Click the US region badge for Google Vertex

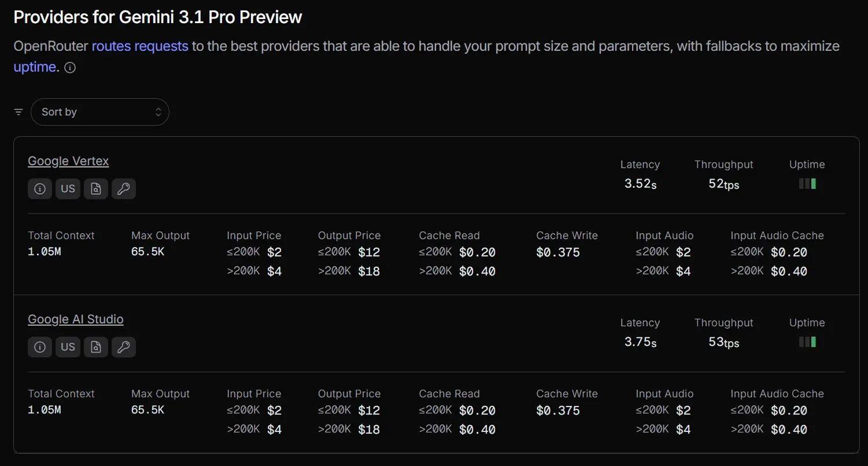[68, 189]
